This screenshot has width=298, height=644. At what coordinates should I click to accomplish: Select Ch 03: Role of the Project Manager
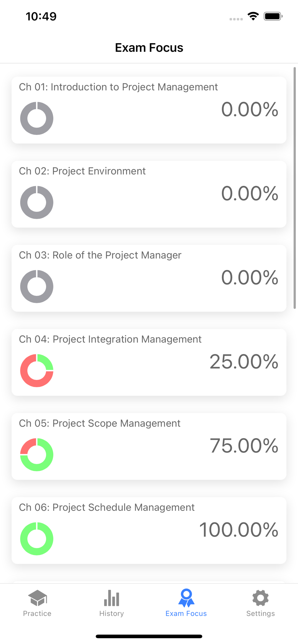pos(149,278)
